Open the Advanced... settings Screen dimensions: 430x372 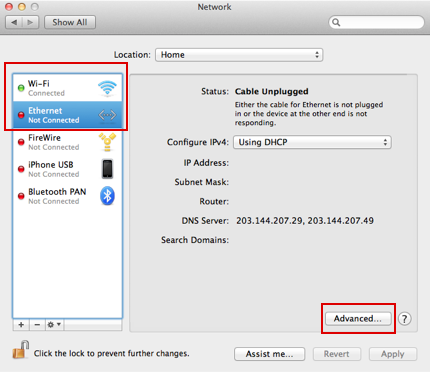(x=358, y=319)
